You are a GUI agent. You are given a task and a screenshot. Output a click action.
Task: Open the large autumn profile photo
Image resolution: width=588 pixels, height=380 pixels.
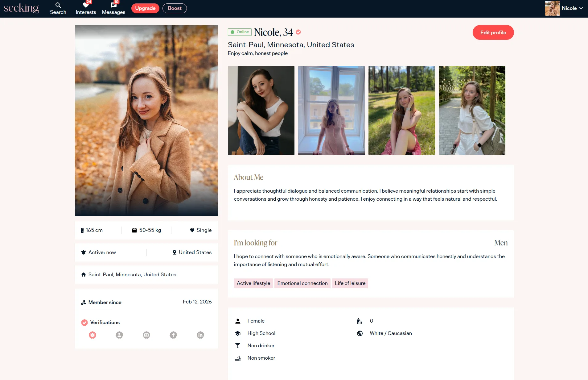coord(146,120)
